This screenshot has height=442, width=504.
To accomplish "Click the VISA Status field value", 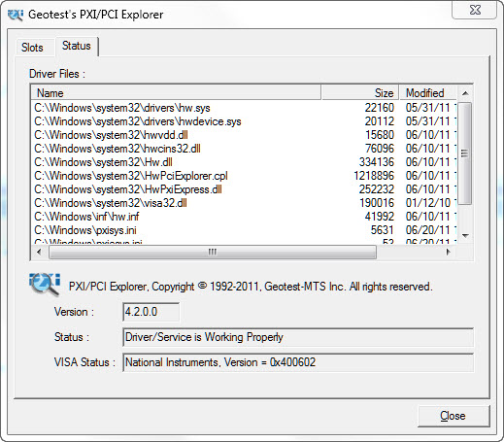I will [x=298, y=362].
